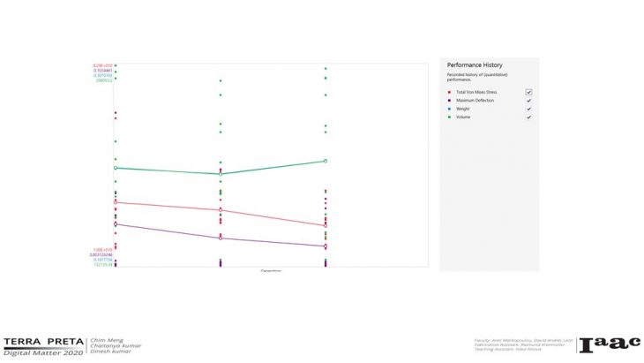644x363 pixels.
Task: Click the green Volume legend dot
Action: click(449, 117)
